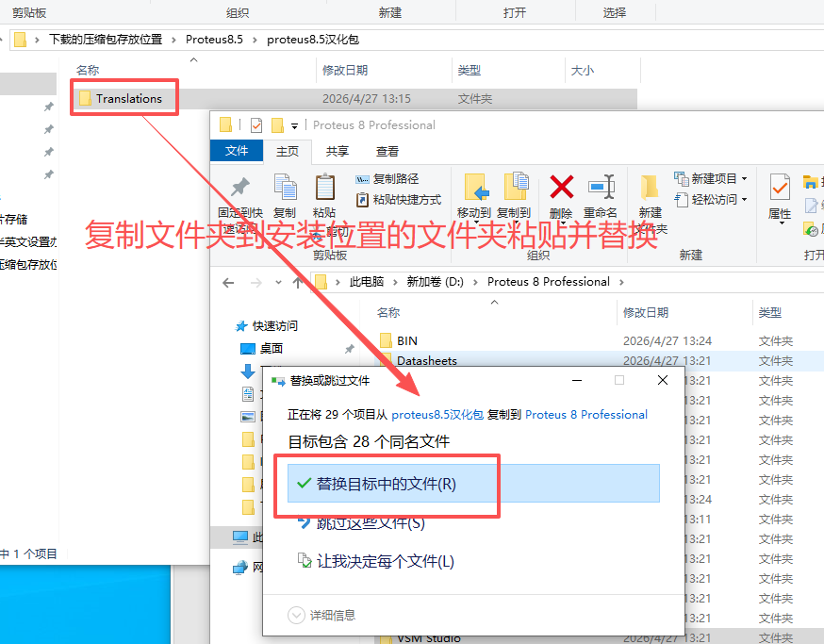The image size is (824, 644).
Task: Choose Copy path in ribbon
Action: [x=387, y=179]
